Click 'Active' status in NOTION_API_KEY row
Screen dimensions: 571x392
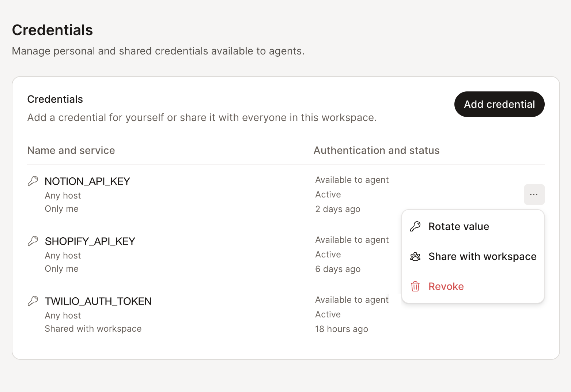click(x=328, y=195)
